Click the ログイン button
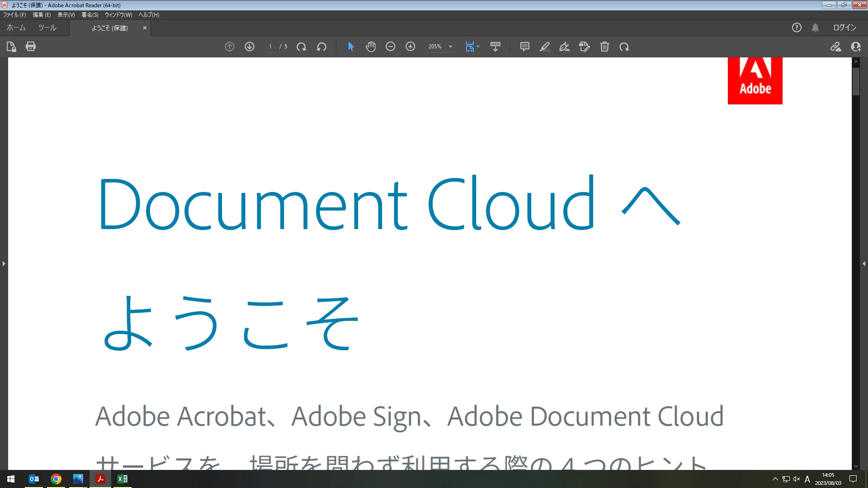 [844, 28]
